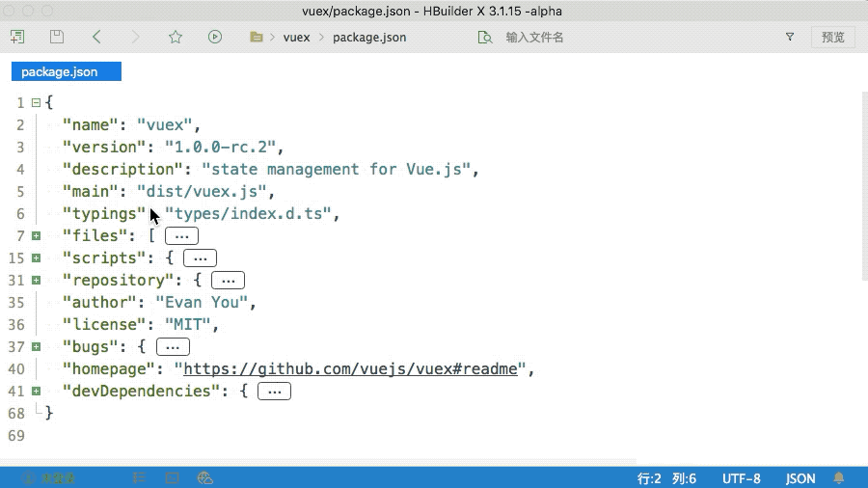Viewport: 868px width, 488px height.
Task: Click the "1.0.0-rc.2" version value
Action: 220,148
